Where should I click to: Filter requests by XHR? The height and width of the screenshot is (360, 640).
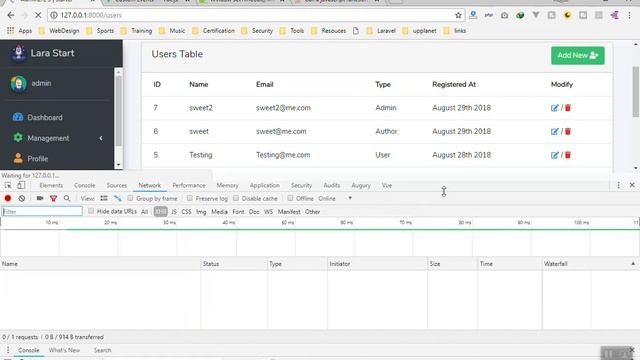coord(160,211)
